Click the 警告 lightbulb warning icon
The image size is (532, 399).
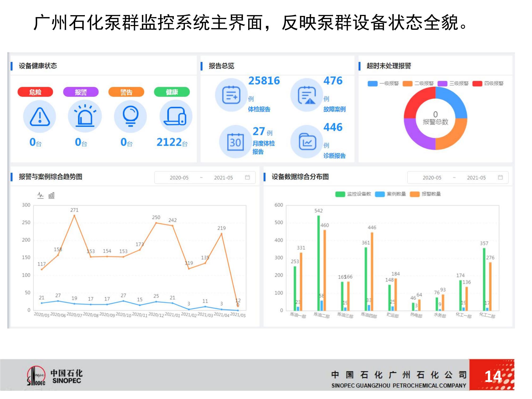[x=130, y=117]
